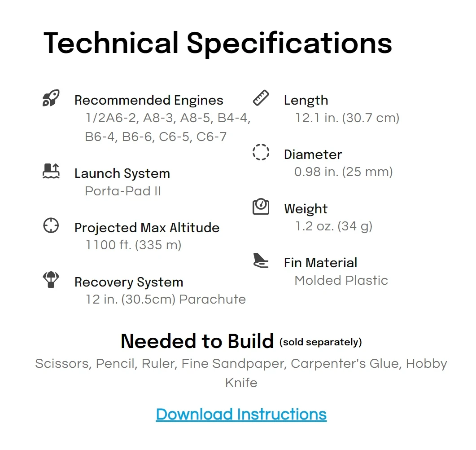Click the rocket icon beside Recommended Engines
476x450 pixels.
[x=51, y=98]
